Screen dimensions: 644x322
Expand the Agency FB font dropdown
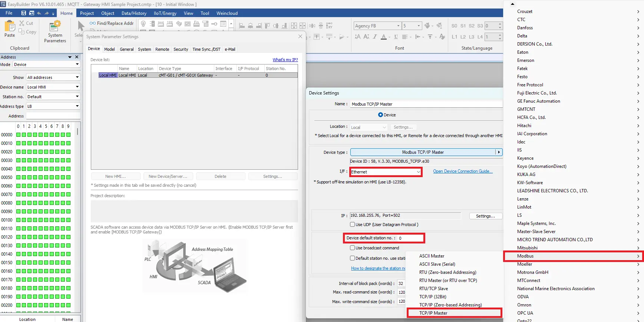[398, 26]
